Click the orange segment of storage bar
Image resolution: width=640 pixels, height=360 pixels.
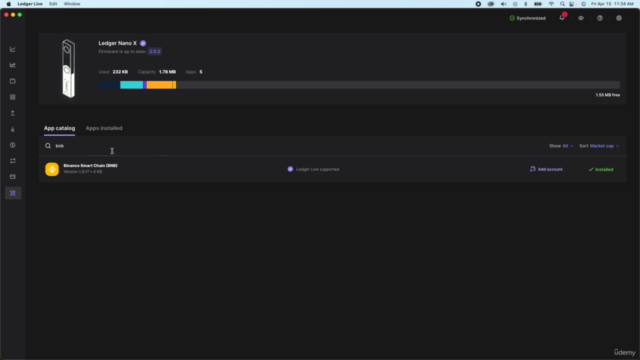pos(160,85)
